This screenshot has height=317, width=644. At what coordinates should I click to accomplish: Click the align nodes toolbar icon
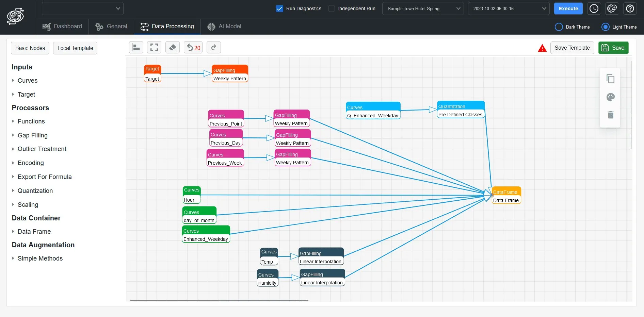[136, 48]
